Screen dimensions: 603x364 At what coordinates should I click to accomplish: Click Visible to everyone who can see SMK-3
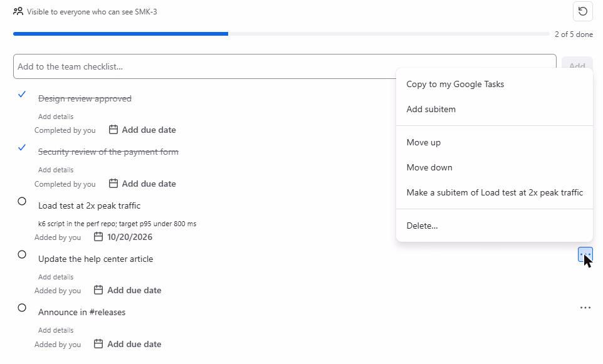pyautogui.click(x=92, y=12)
